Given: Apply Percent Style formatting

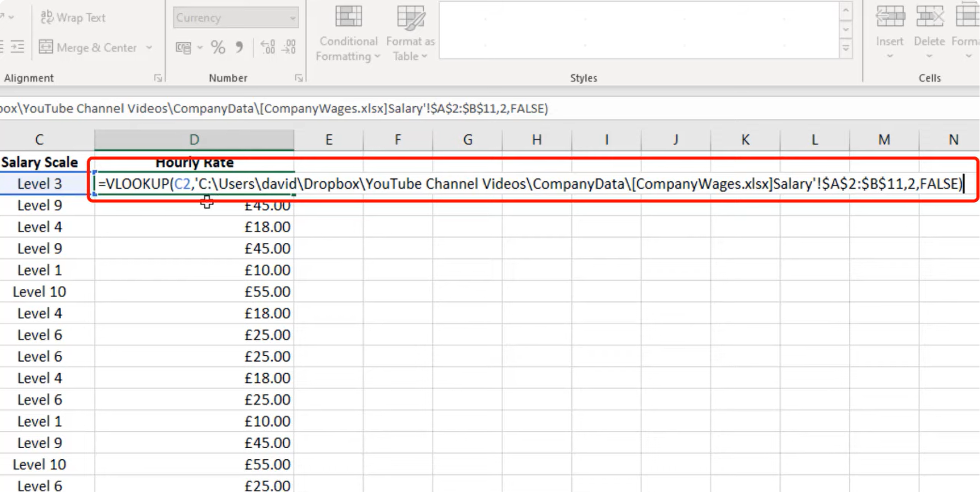Looking at the screenshot, I should [x=218, y=47].
